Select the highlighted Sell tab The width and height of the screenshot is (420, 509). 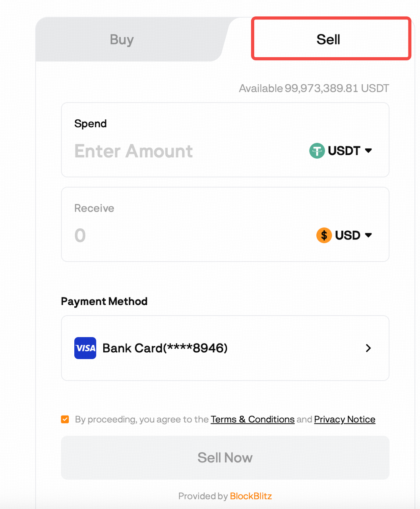329,39
